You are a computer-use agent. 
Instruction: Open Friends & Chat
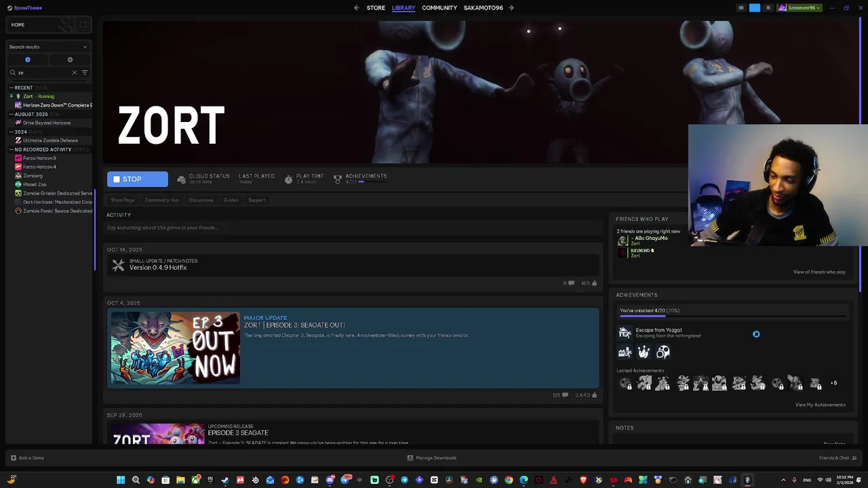click(837, 458)
